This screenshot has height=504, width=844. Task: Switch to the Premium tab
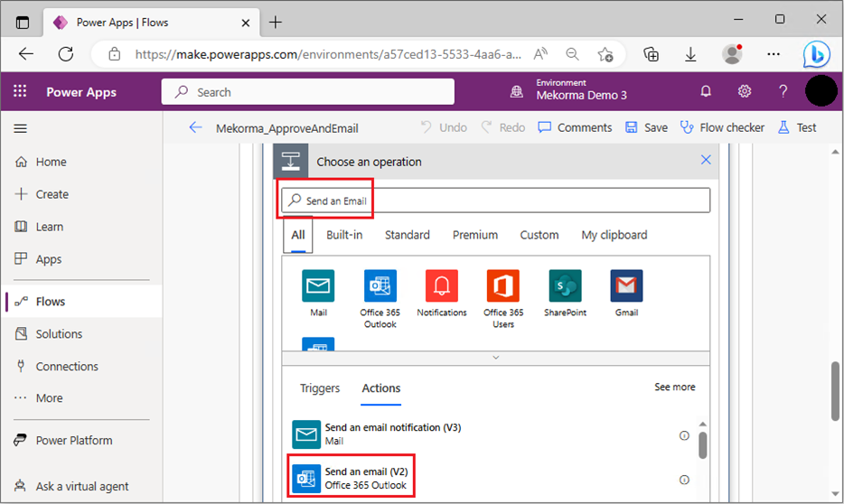pos(475,235)
